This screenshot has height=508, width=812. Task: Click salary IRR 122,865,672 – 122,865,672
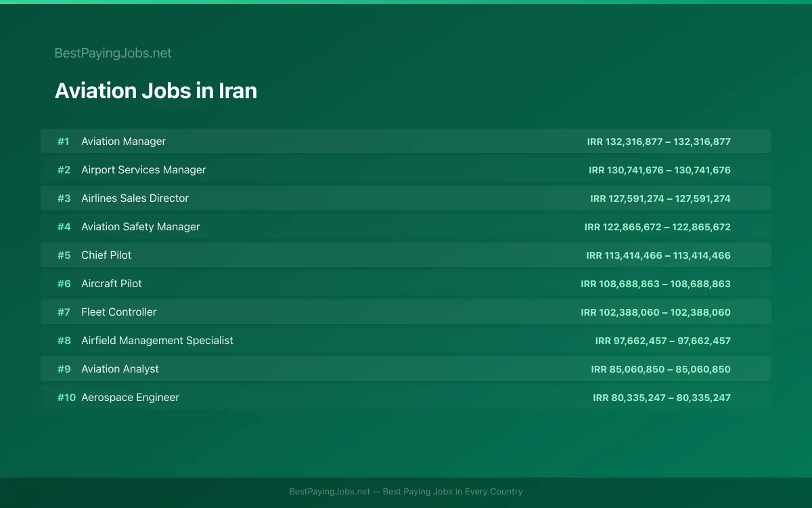click(x=658, y=227)
